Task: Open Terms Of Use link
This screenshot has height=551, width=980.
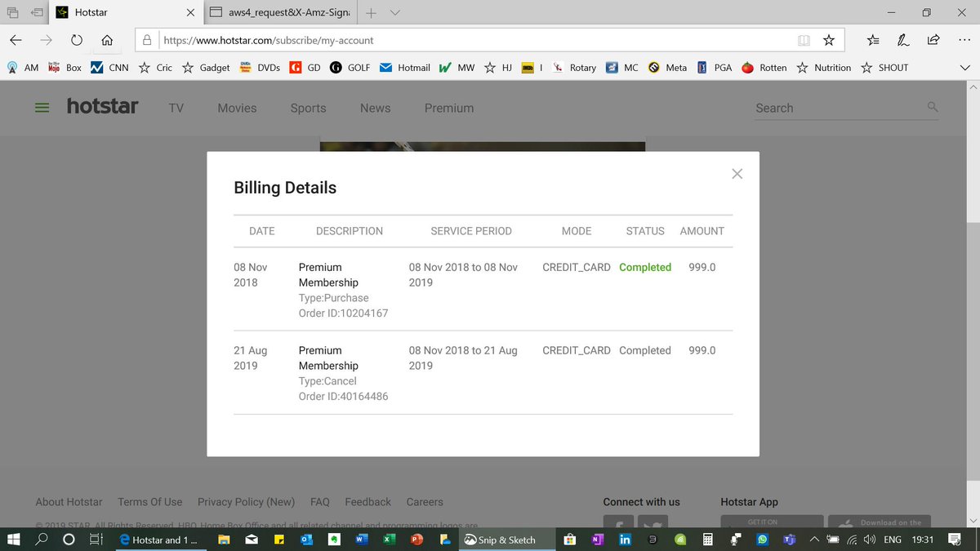Action: [149, 502]
